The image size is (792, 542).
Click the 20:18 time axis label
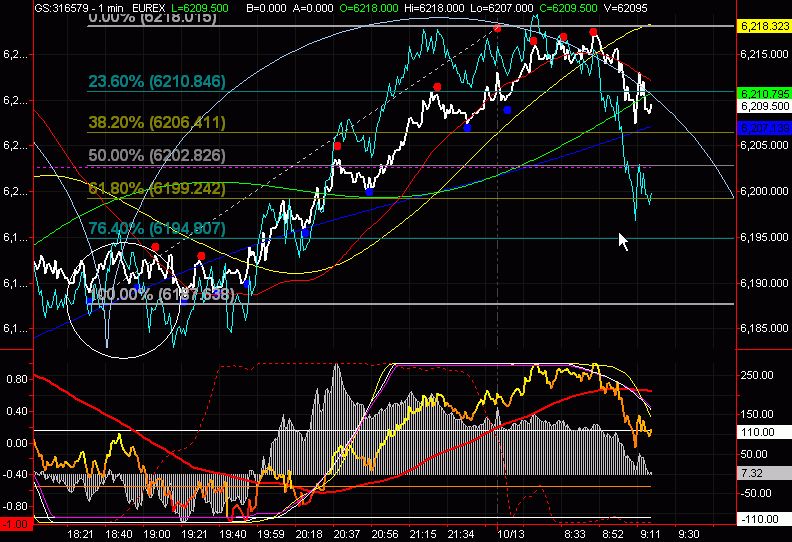tap(309, 534)
